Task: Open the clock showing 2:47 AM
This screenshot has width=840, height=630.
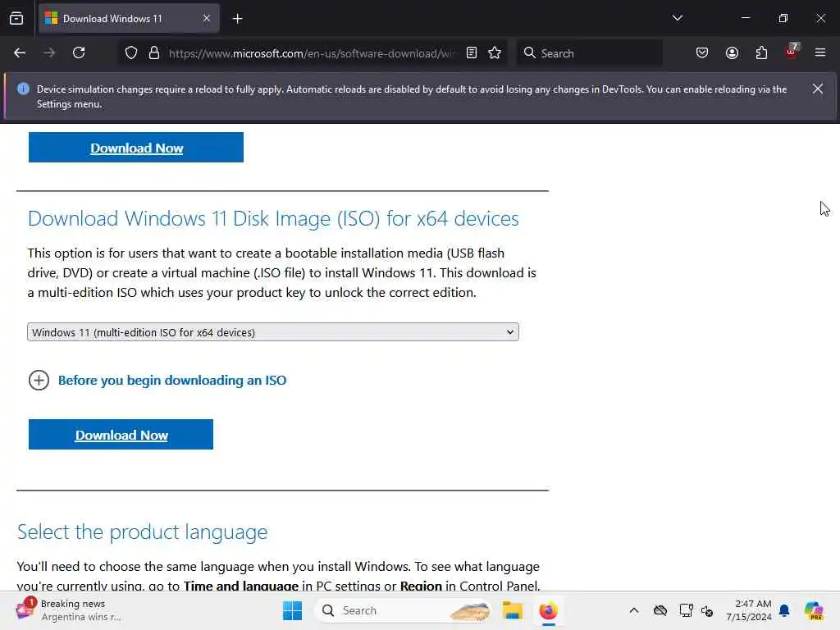Action: tap(748, 610)
